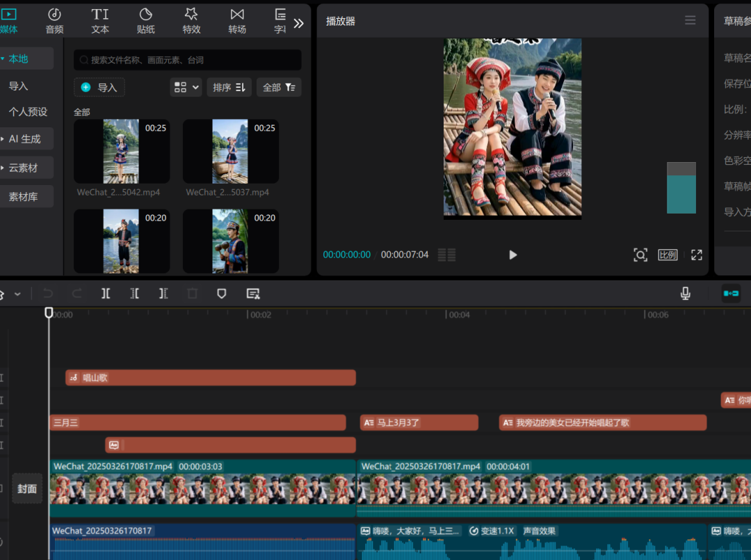This screenshot has height=560, width=751.
Task: Expand the 云素材 cloud materials section
Action: [26, 168]
